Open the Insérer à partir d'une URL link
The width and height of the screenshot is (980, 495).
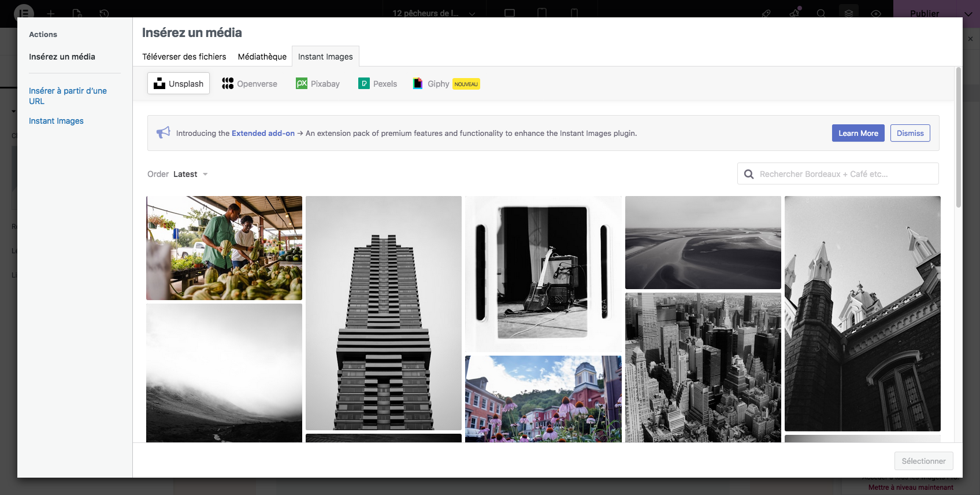point(68,96)
